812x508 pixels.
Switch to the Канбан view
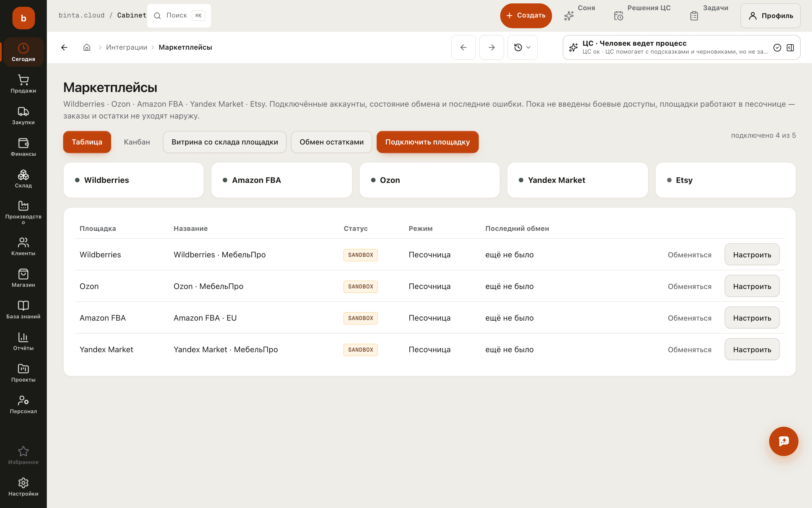[137, 142]
